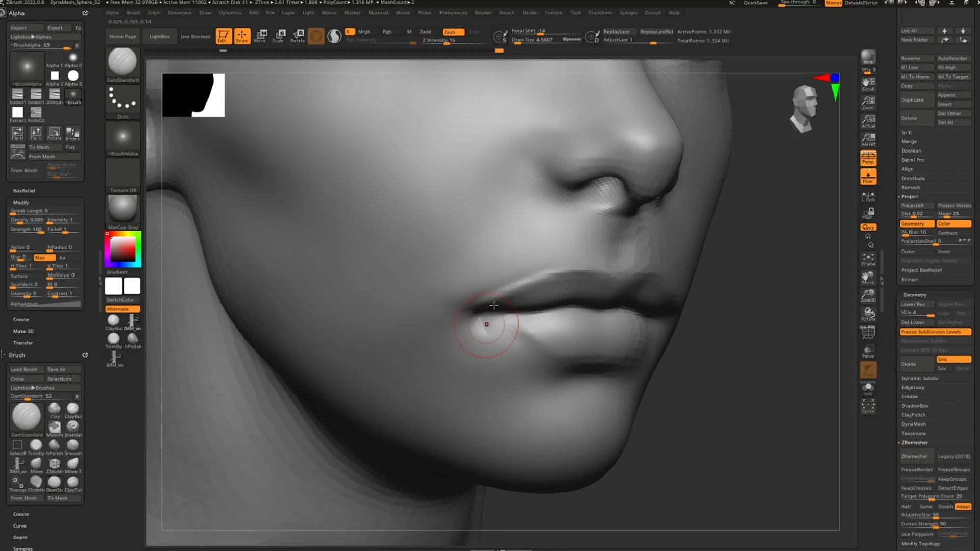Click the Xpose icon

[x=868, y=407]
